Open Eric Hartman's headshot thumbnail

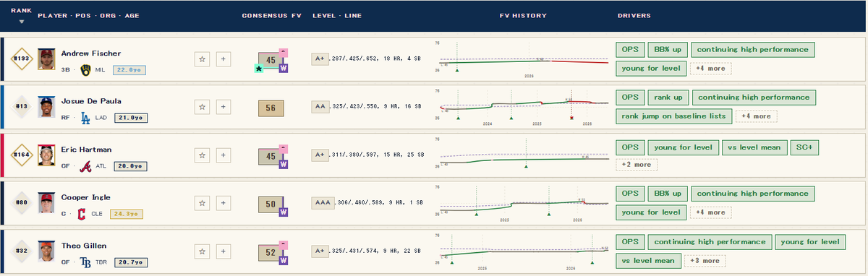[x=46, y=155]
